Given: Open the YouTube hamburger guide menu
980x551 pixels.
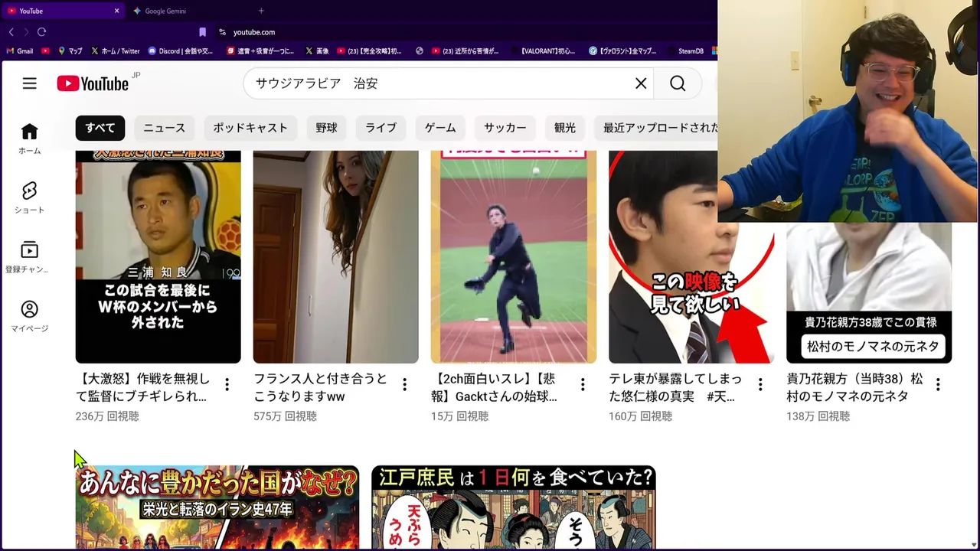Looking at the screenshot, I should click(x=29, y=83).
